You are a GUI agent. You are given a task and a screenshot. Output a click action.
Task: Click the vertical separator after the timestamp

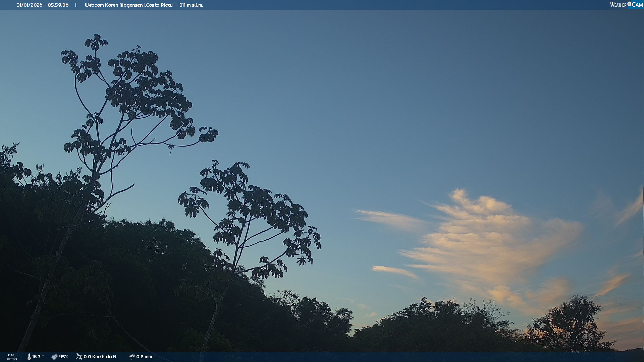(x=76, y=5)
